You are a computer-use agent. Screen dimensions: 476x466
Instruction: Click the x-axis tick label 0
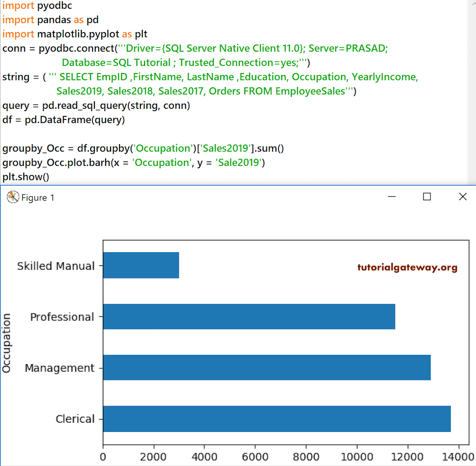pos(103,457)
